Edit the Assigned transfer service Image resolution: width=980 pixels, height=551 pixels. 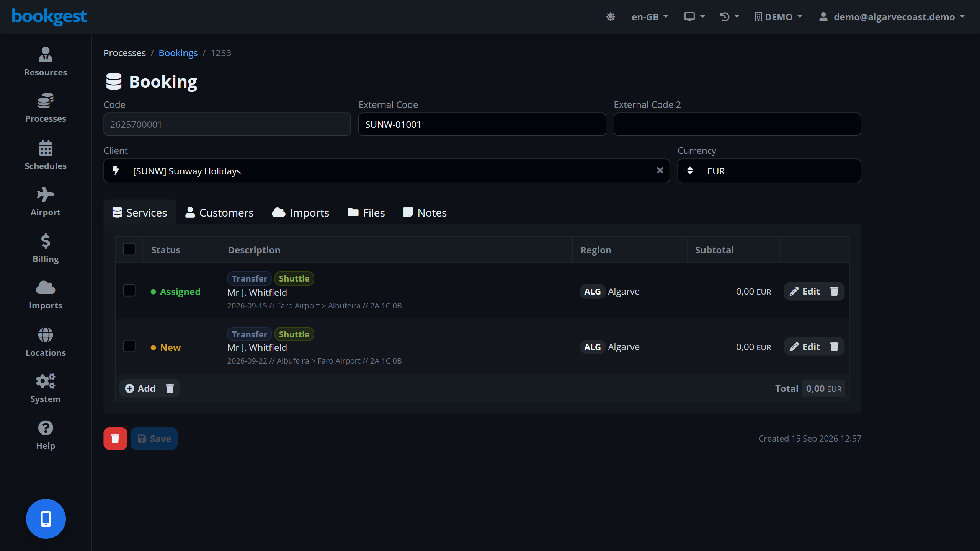click(805, 292)
